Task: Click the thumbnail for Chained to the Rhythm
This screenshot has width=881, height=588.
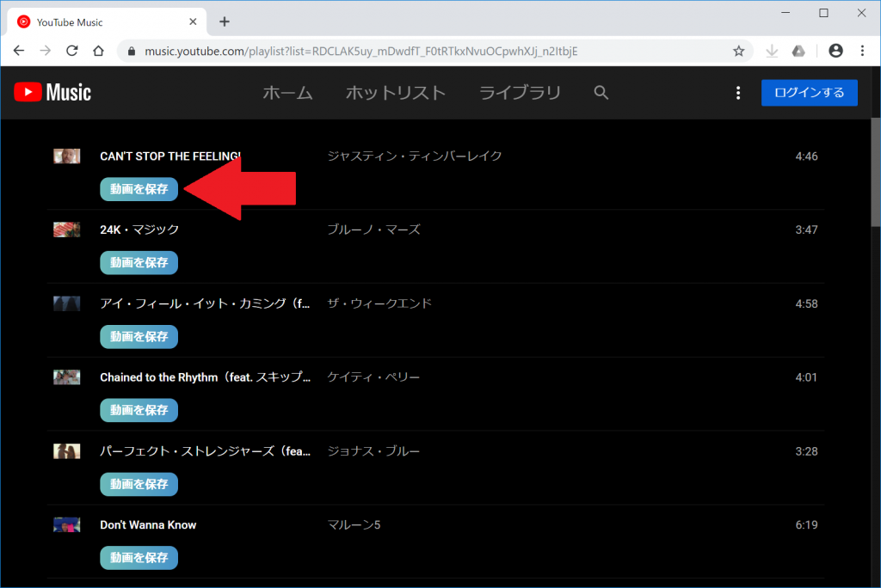Action: pyautogui.click(x=66, y=377)
